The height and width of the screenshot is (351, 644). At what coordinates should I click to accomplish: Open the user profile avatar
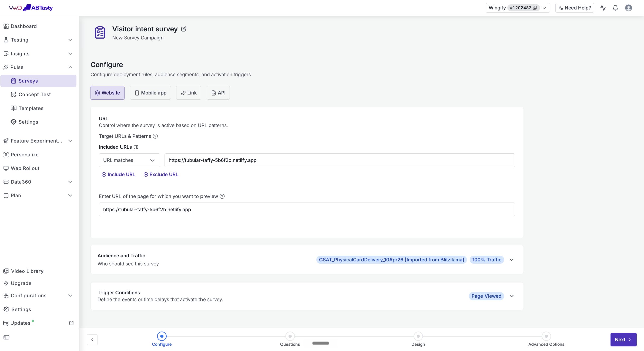click(628, 8)
